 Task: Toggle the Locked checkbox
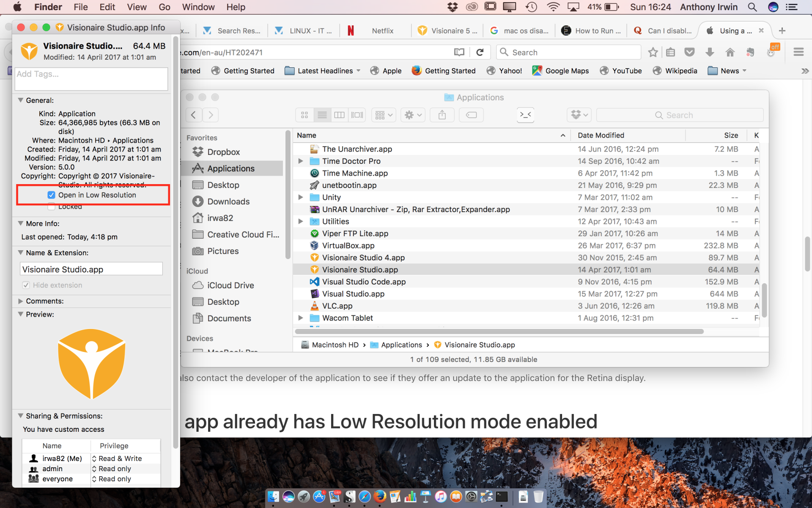[51, 207]
